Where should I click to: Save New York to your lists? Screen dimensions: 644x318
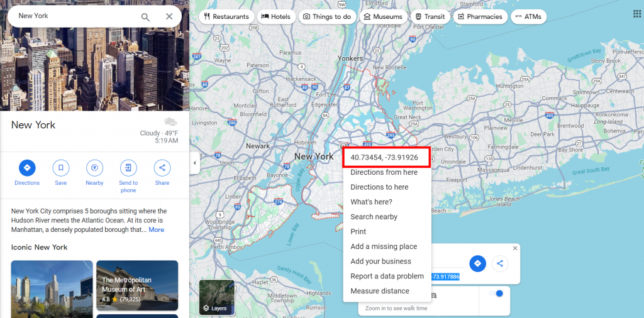tap(61, 168)
